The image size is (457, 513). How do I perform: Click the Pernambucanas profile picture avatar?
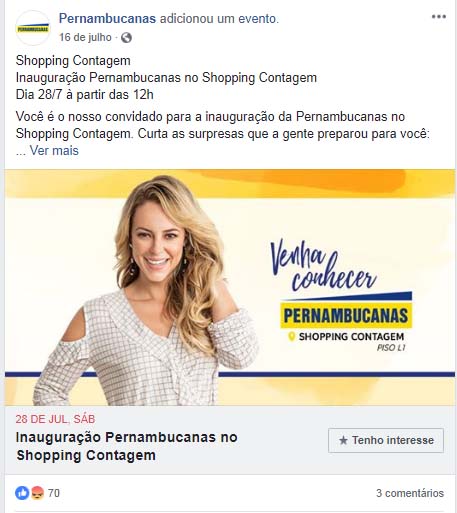(x=32, y=28)
